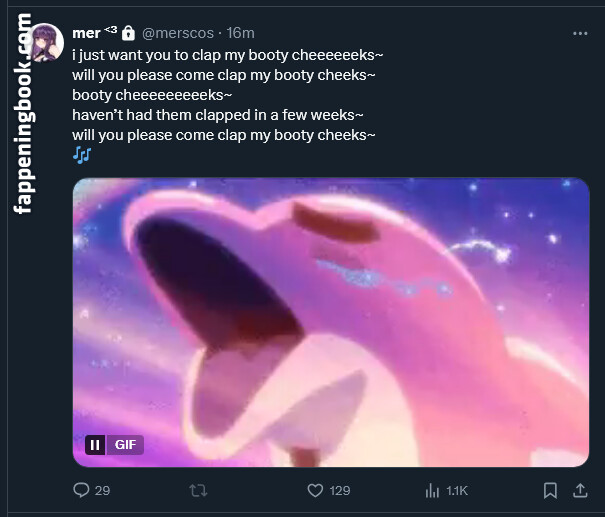605x517 pixels.
Task: Click the 129 likes count
Action: (340, 490)
